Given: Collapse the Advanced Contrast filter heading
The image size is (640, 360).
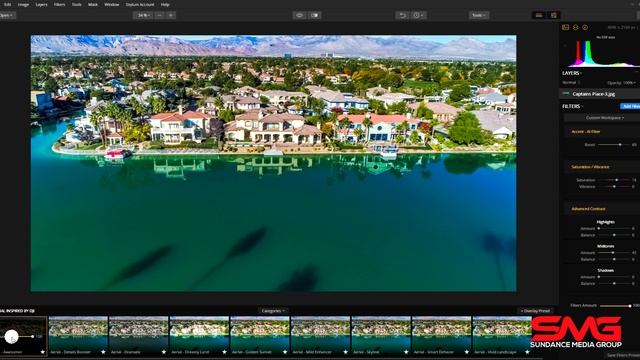Looking at the screenshot, I should click(588, 209).
